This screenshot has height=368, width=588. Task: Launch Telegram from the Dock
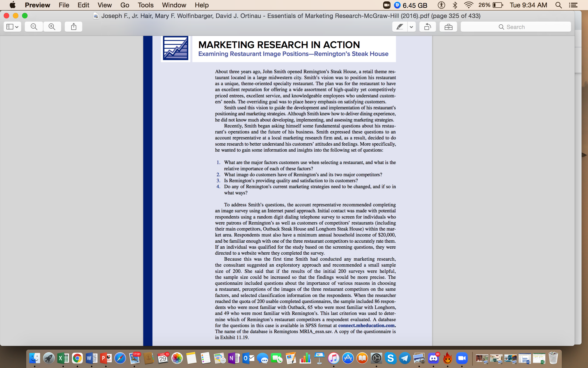coord(404,358)
